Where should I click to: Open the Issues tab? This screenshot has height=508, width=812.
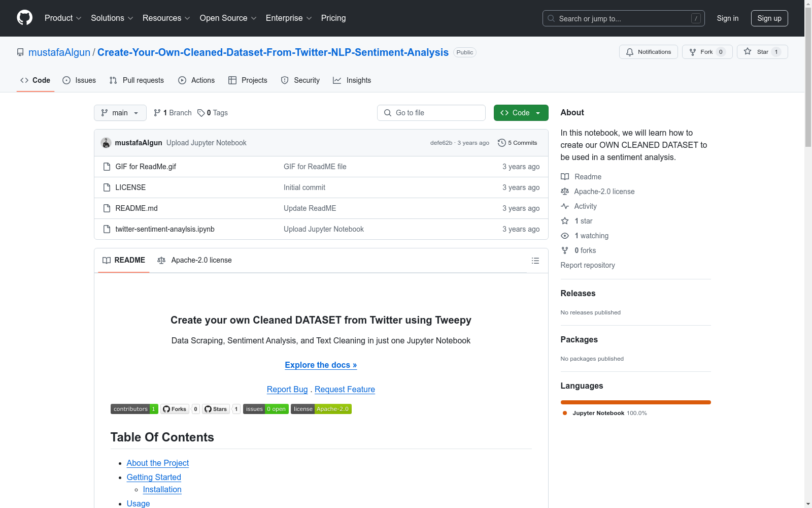tap(79, 80)
